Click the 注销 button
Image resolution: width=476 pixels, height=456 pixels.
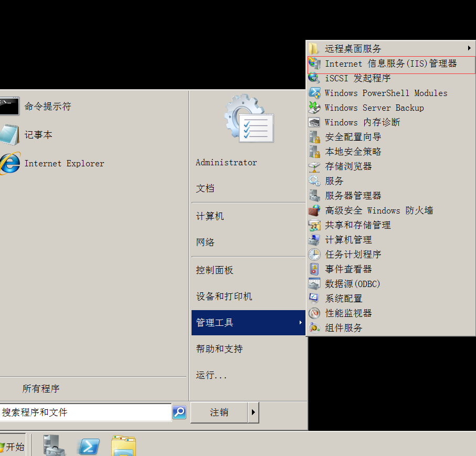(219, 412)
